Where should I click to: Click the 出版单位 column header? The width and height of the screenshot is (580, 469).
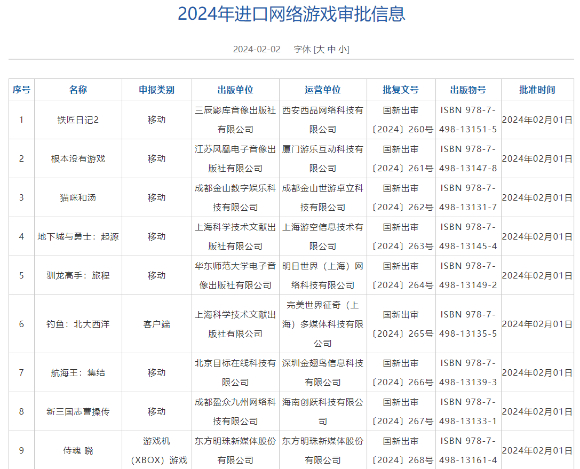click(235, 90)
